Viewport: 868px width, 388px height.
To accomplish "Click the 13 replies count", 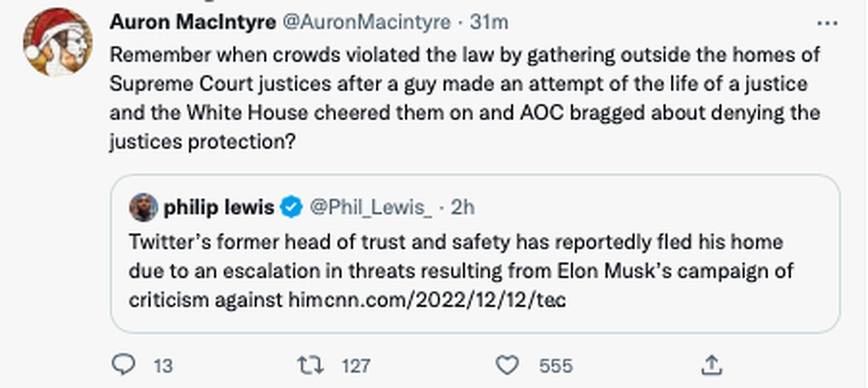I will pyautogui.click(x=163, y=367).
